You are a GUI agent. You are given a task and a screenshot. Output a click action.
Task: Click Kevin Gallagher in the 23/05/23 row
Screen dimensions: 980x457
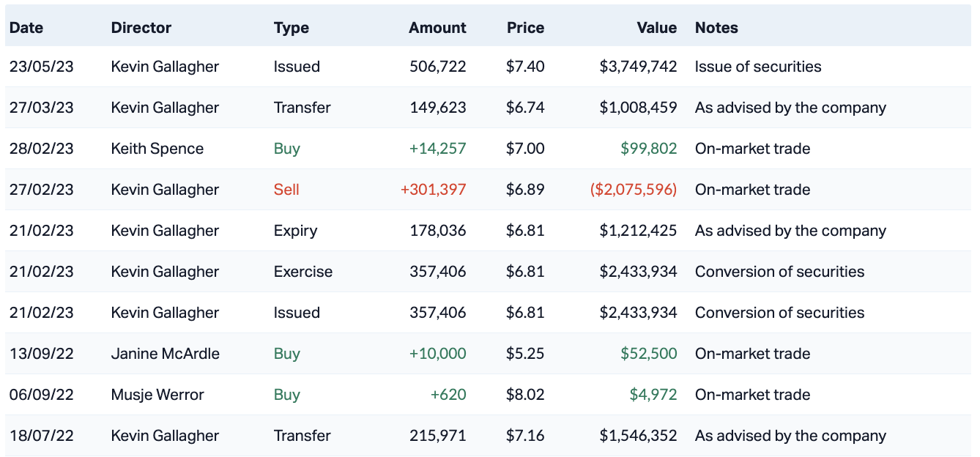(x=165, y=67)
